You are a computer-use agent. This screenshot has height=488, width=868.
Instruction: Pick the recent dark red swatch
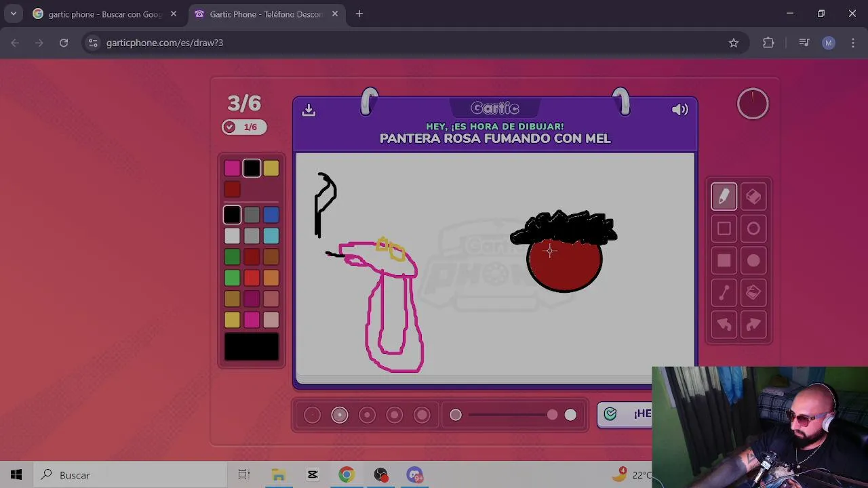(232, 189)
